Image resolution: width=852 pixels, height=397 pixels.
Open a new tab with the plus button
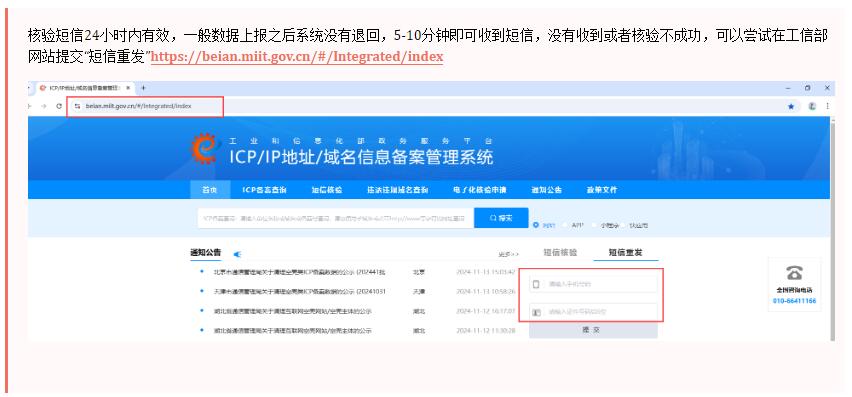click(x=143, y=87)
